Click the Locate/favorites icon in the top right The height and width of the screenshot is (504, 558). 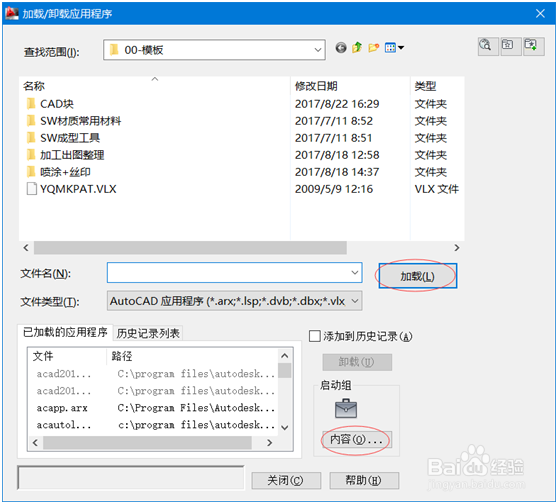[x=510, y=46]
